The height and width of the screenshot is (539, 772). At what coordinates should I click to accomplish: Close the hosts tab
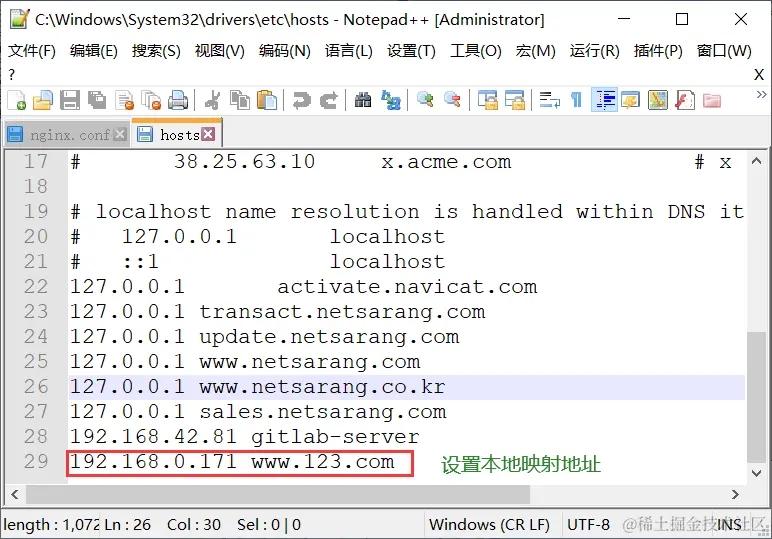(209, 134)
